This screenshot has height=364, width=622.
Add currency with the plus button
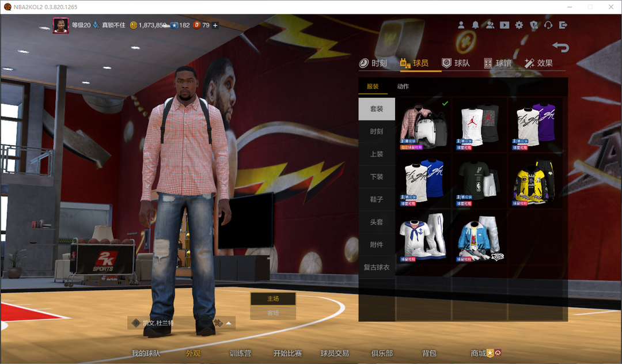(215, 25)
